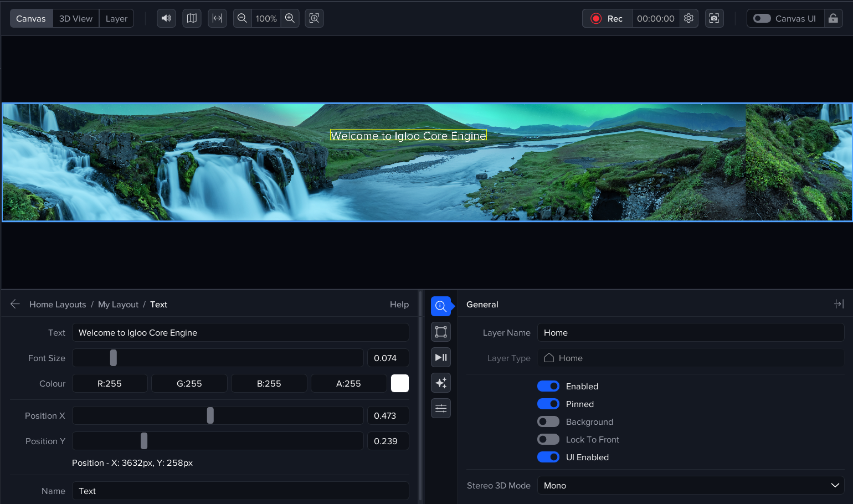853x504 pixels.
Task: Open the white colour swatch picker
Action: point(399,383)
